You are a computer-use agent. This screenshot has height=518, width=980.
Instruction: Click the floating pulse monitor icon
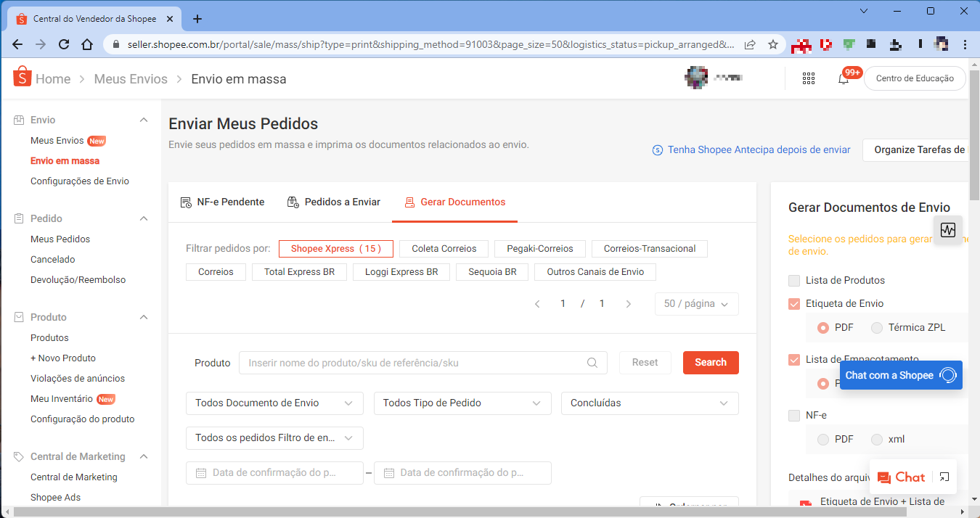[x=948, y=230]
